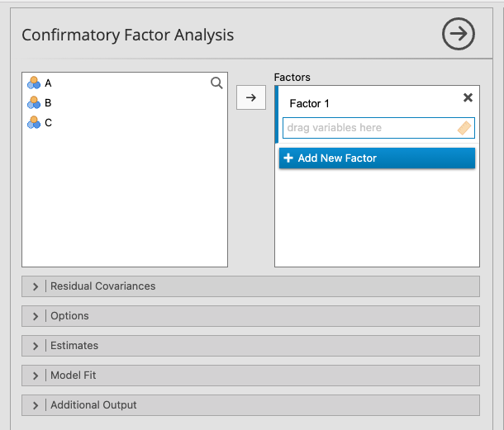
Task: Click the magnifier search icon in variable list
Action: point(216,83)
